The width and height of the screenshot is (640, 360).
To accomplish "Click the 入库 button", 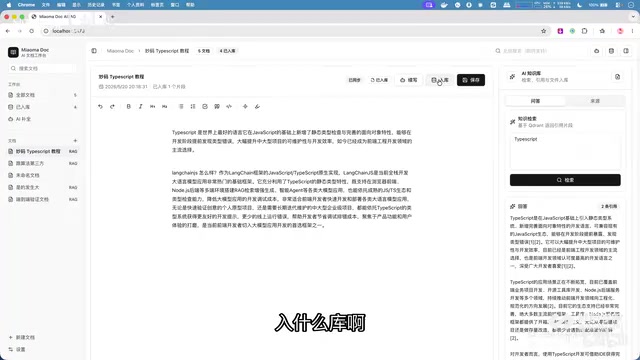I will [x=440, y=80].
